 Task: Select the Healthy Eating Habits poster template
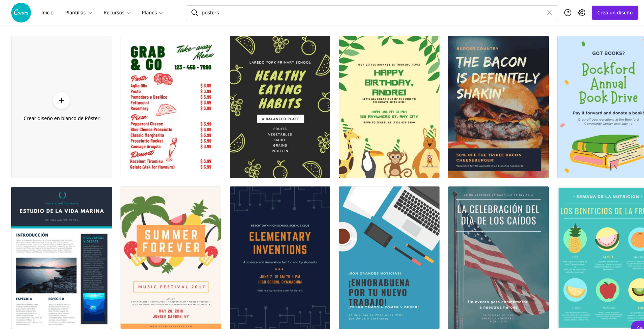click(280, 107)
